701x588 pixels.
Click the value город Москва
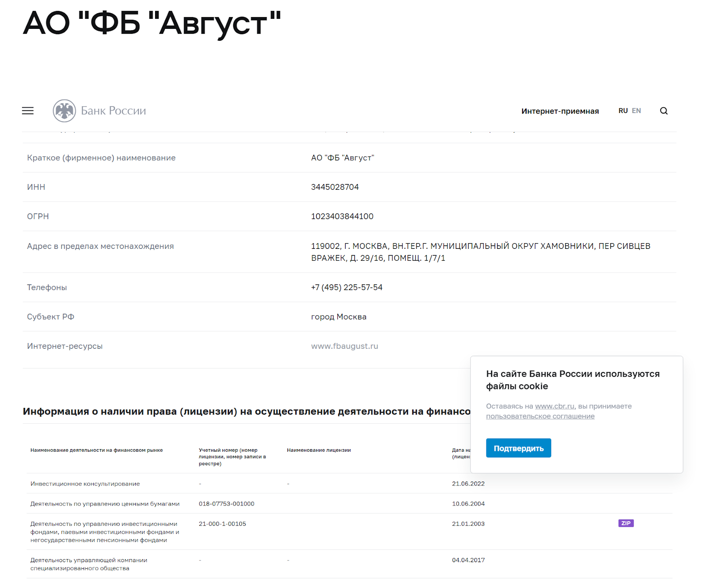(339, 317)
